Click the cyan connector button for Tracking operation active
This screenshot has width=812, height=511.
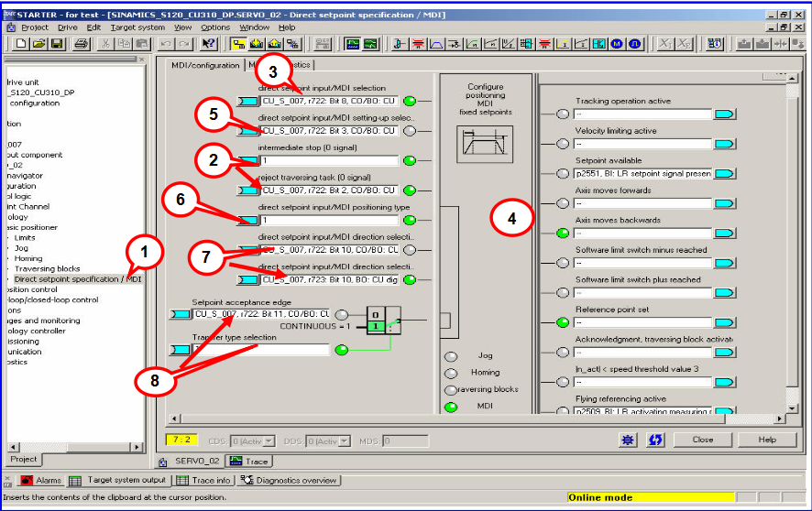725,114
